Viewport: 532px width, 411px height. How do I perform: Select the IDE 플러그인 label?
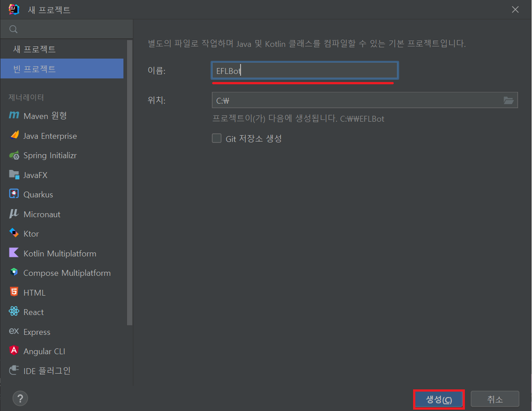(x=47, y=370)
